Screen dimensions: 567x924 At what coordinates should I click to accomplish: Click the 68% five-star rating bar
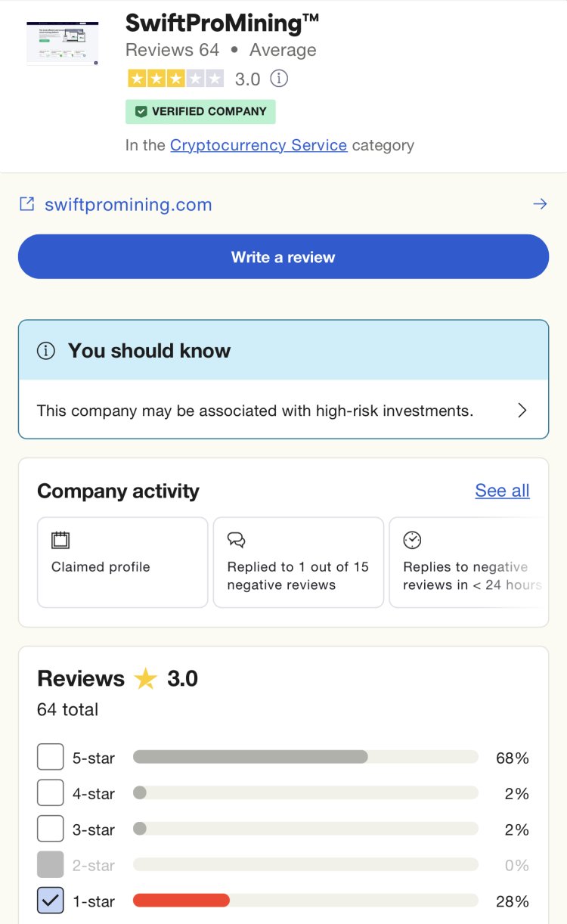(302, 756)
